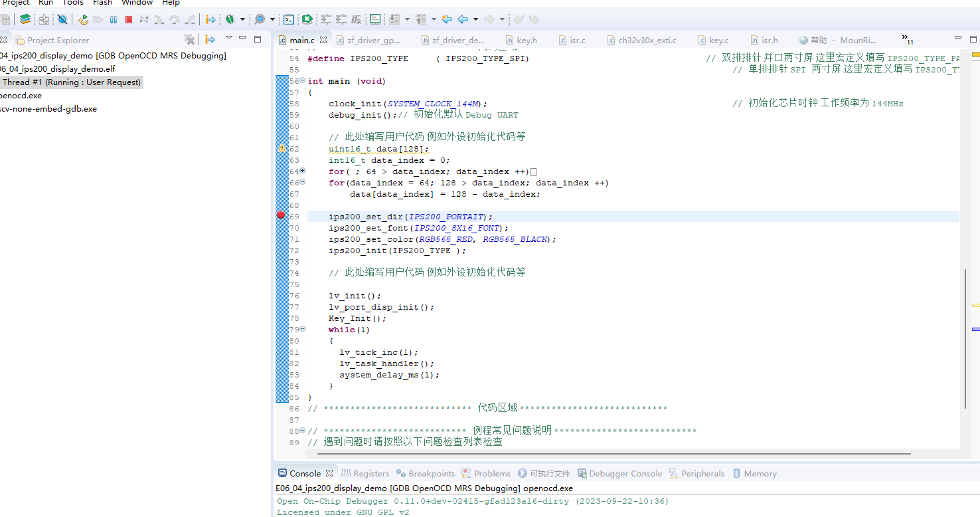Open the Back navigation history dropdown
Screen dimensions: 980x517
[x=476, y=19]
